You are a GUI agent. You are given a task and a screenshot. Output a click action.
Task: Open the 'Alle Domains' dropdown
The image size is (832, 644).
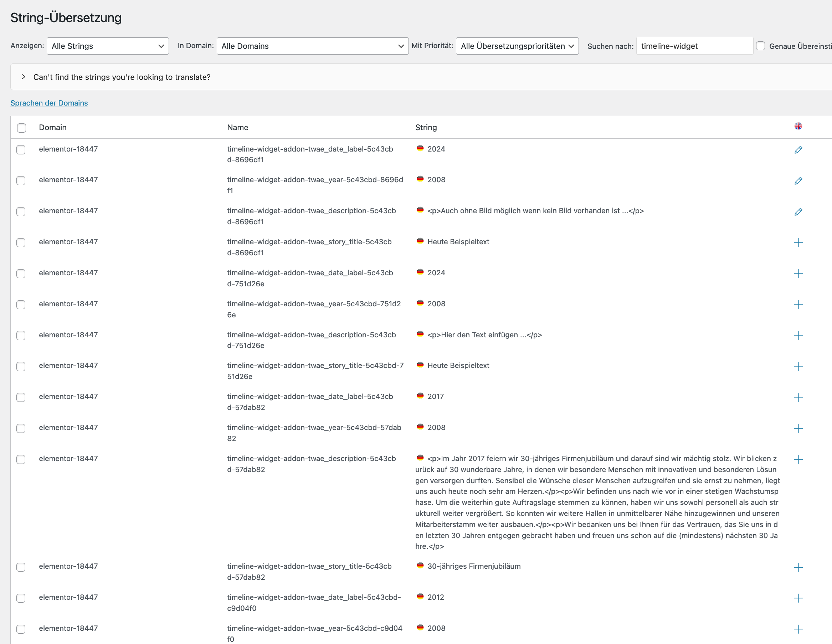pos(312,46)
